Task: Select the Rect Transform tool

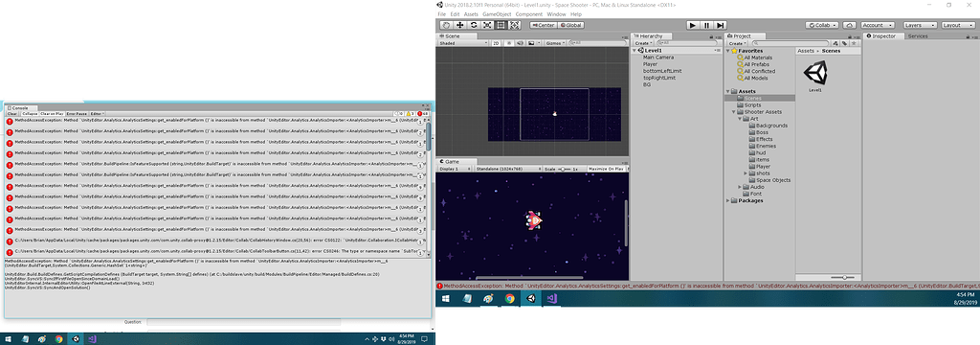Action: click(x=501, y=25)
